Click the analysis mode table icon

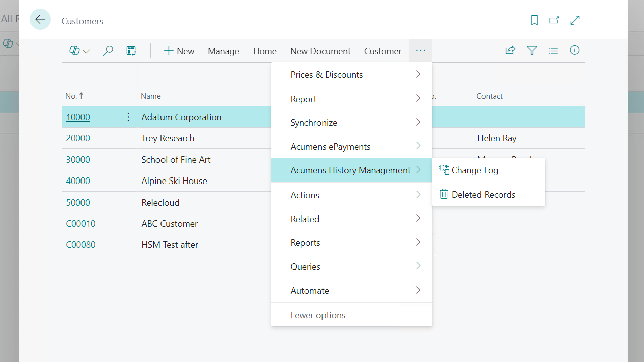pos(131,51)
